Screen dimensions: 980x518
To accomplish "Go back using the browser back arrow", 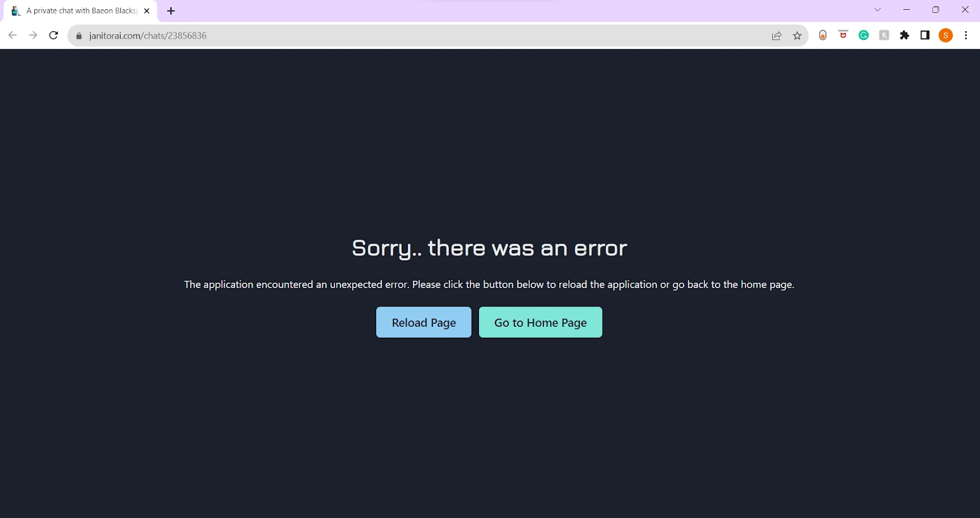I will click(12, 36).
